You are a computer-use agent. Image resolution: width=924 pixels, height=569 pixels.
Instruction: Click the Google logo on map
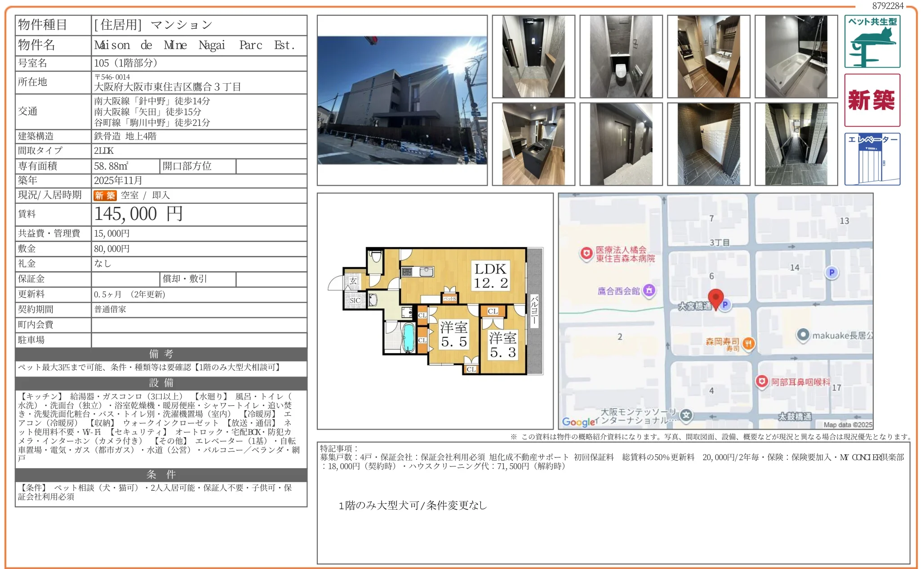click(x=578, y=422)
